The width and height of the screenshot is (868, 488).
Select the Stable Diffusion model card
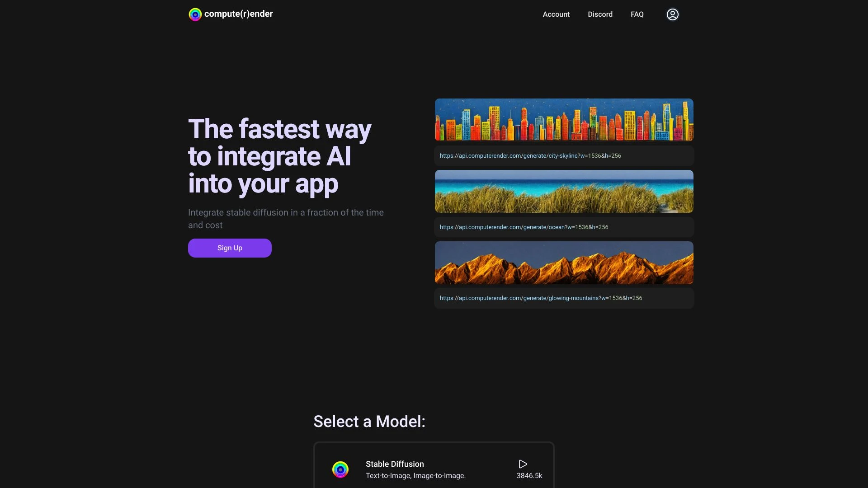433,468
